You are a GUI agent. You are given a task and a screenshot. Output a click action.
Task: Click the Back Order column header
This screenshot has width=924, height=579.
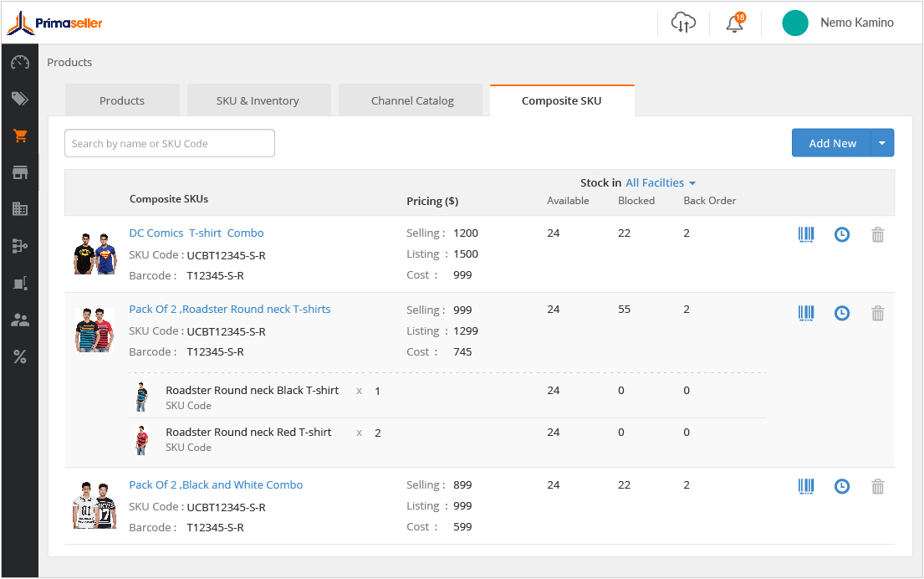pos(709,201)
